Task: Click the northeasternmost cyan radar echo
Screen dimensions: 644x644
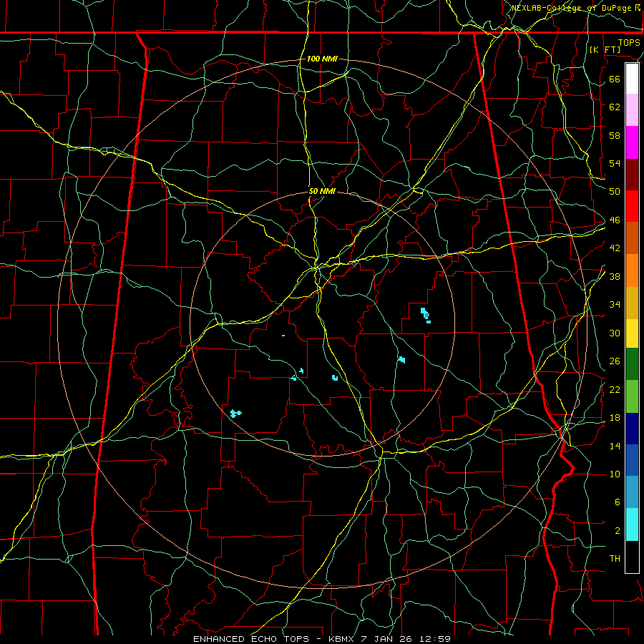Action: (426, 315)
